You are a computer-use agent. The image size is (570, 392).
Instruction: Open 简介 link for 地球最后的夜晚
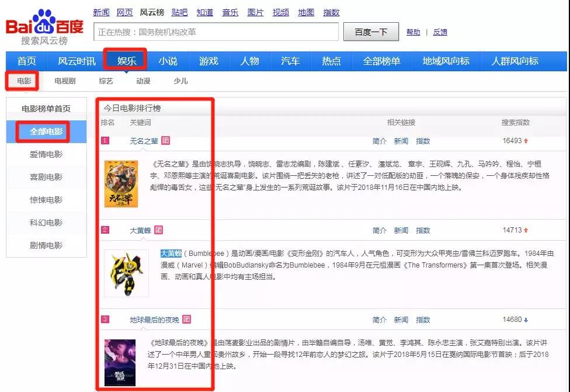(379, 320)
